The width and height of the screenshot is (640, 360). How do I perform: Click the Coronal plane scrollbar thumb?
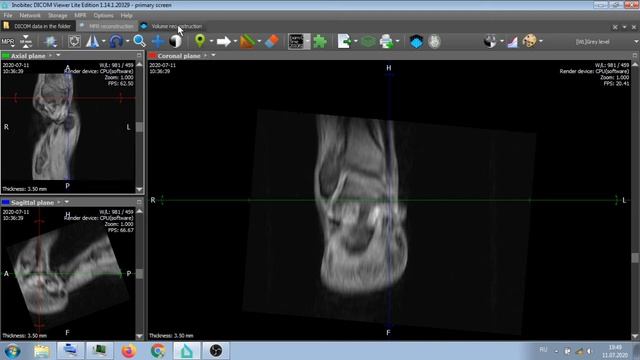[635, 258]
